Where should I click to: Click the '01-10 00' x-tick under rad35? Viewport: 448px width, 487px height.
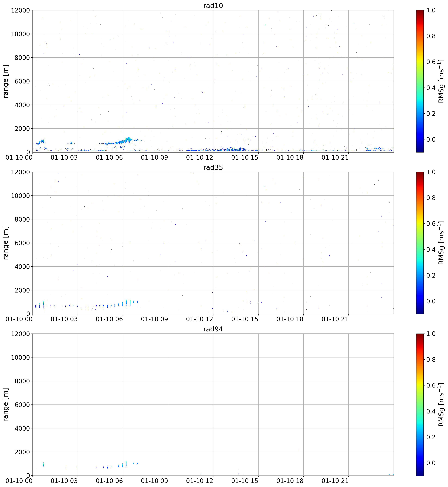[x=19, y=319]
